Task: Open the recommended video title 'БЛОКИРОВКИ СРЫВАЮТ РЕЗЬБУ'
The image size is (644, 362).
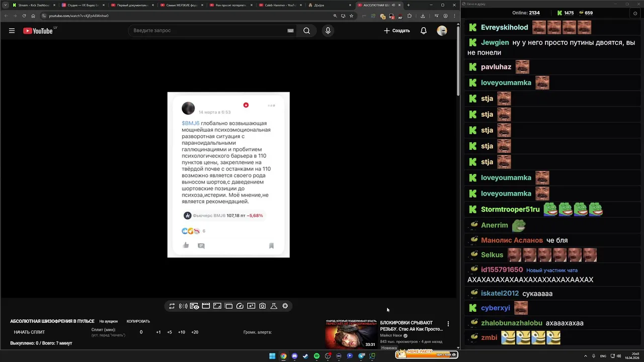Action: tap(411, 326)
